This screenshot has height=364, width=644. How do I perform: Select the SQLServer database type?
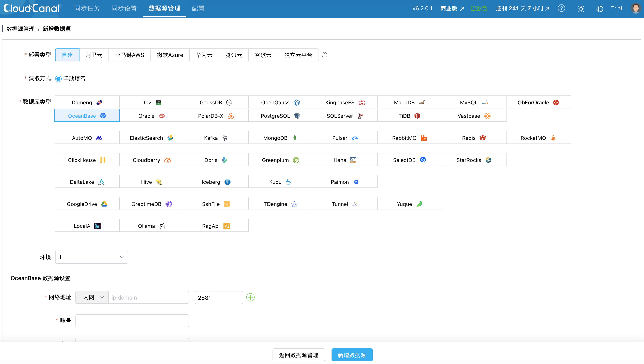point(345,116)
